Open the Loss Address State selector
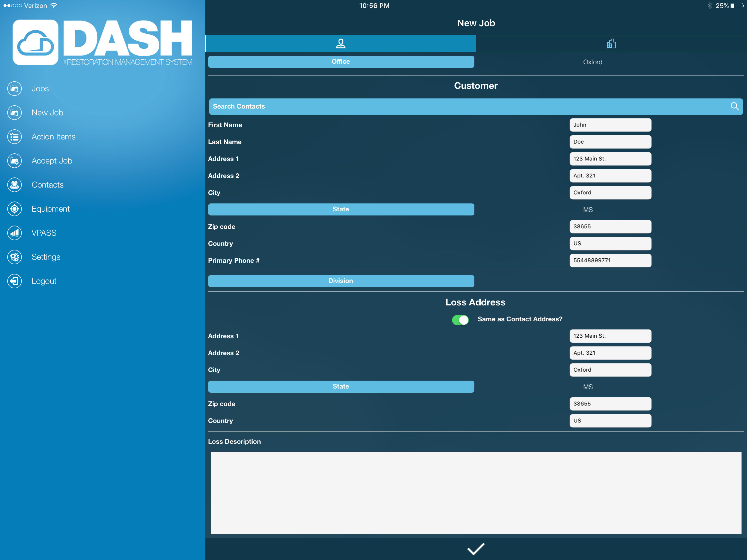The width and height of the screenshot is (747, 560). 341,387
